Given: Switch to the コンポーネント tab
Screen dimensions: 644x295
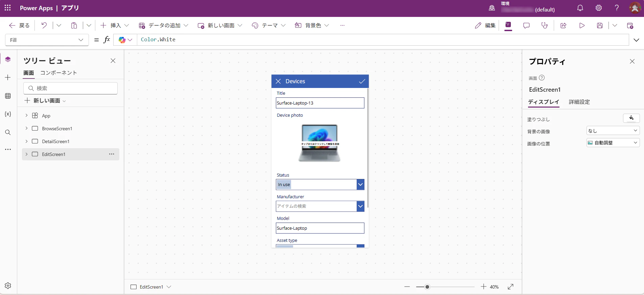Looking at the screenshot, I should [59, 73].
